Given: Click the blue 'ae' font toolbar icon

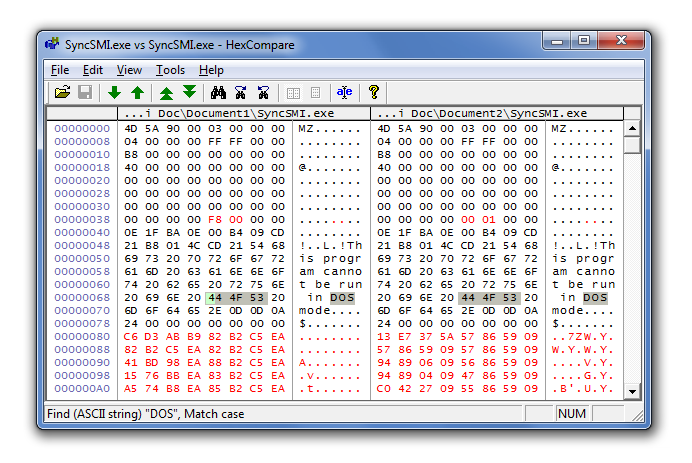Looking at the screenshot, I should pos(344,92).
